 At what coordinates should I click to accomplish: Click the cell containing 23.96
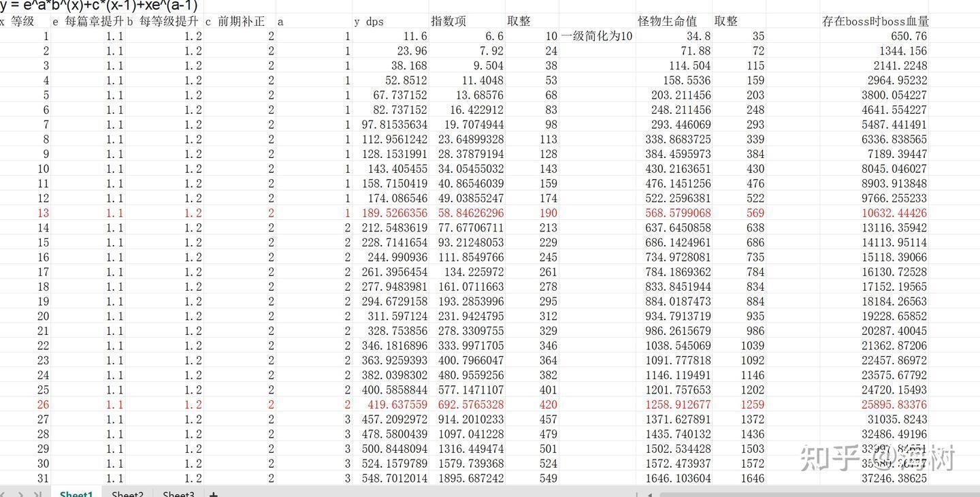(x=391, y=51)
